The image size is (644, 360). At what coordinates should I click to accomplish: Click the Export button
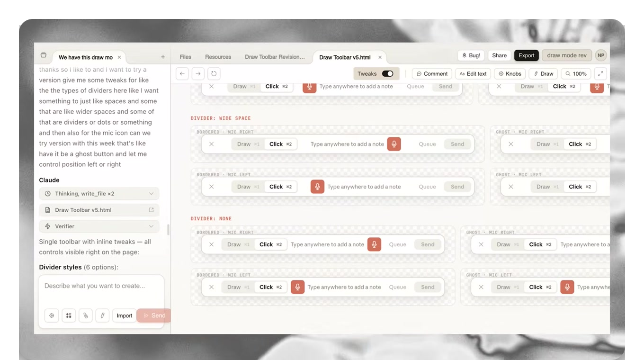click(527, 55)
